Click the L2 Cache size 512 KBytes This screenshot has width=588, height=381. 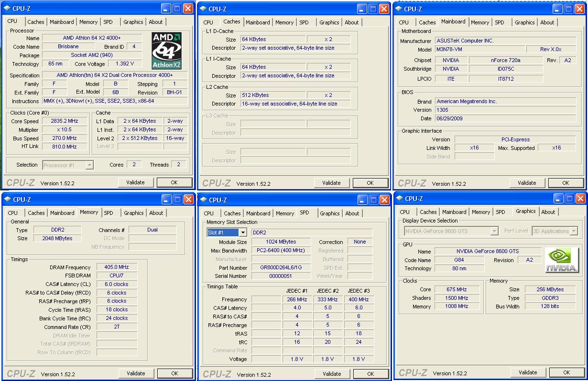click(272, 95)
